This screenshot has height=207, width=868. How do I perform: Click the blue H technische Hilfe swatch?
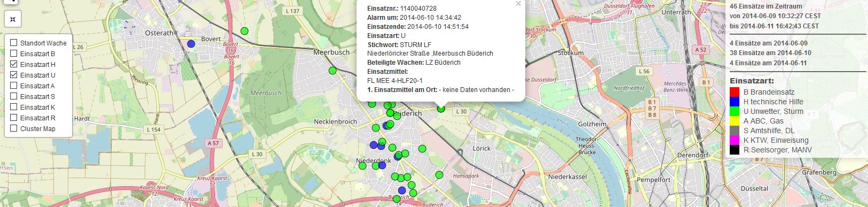pos(735,102)
